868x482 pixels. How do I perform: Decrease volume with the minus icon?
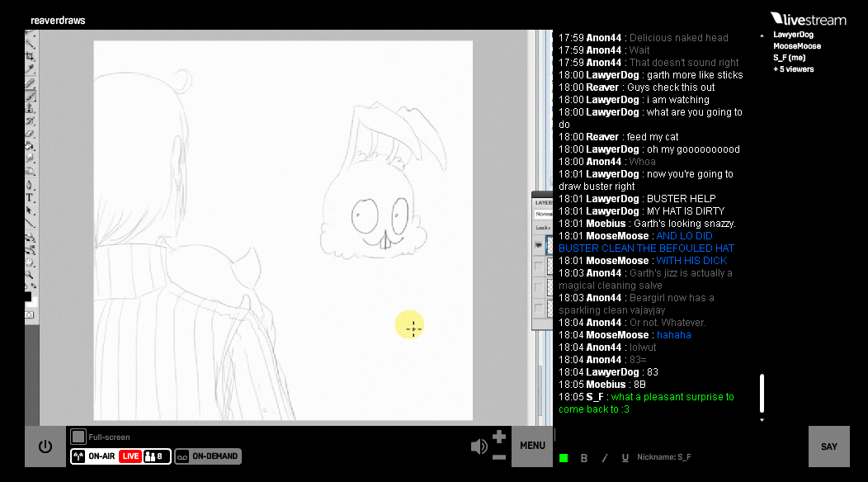click(x=499, y=456)
